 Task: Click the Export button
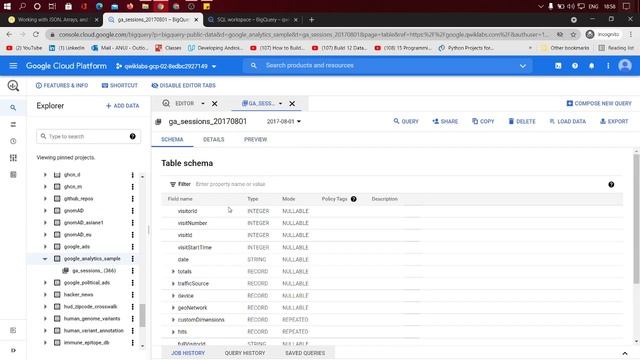[x=614, y=122]
